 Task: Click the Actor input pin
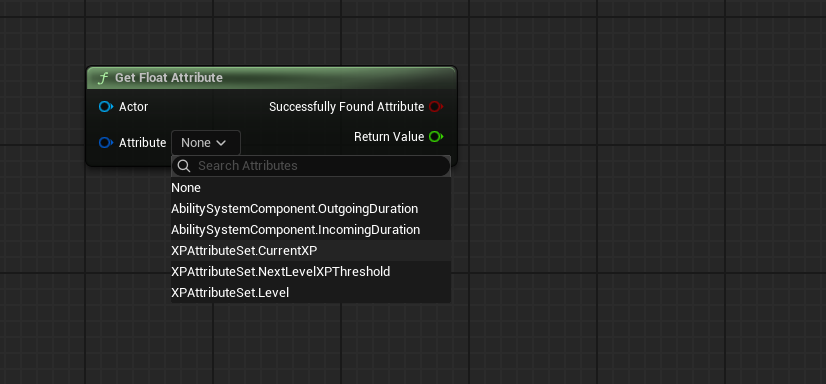(106, 107)
